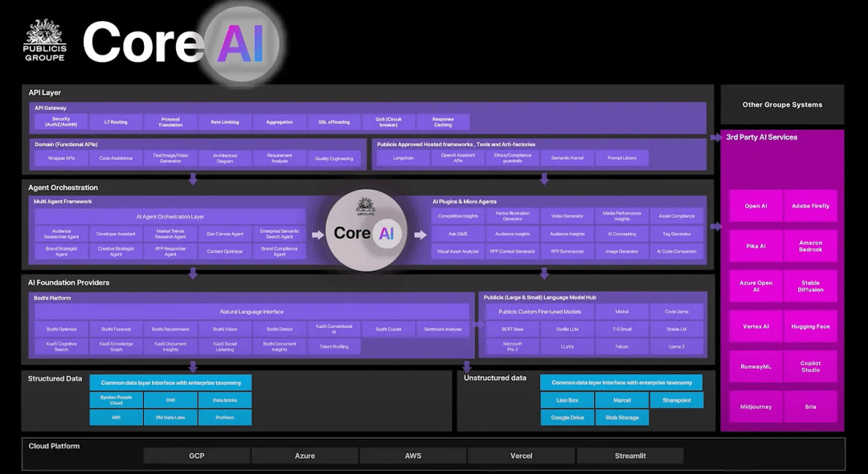Click the central Core AI circle emblem

click(366, 231)
